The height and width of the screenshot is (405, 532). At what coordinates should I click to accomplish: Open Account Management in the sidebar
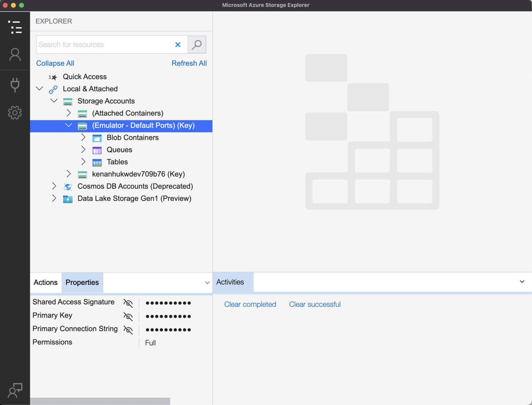tap(15, 54)
